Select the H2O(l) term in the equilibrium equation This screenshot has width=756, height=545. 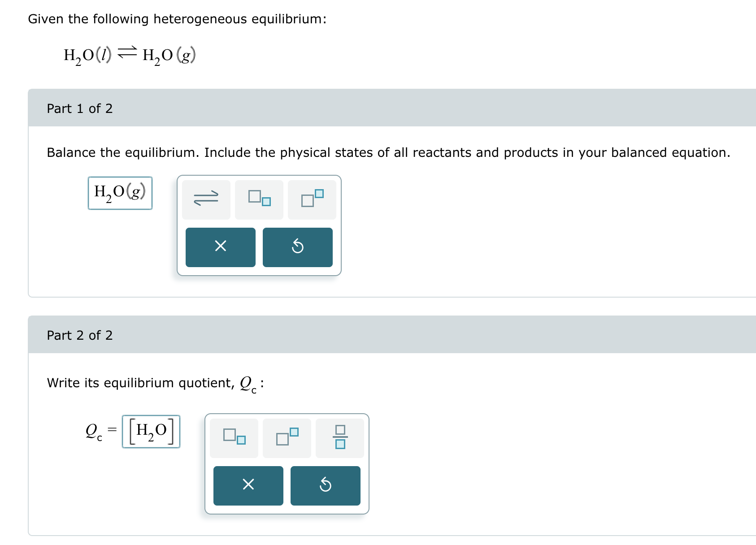[x=88, y=55]
